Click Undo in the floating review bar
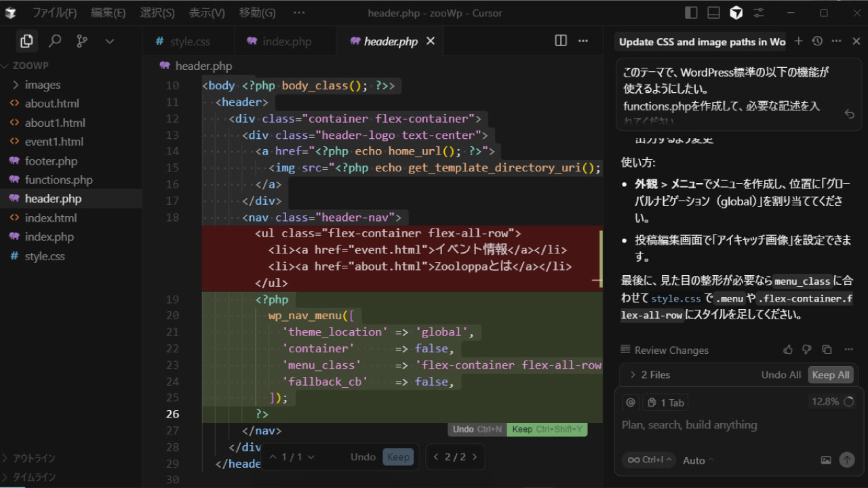This screenshot has width=868, height=488. tap(363, 457)
